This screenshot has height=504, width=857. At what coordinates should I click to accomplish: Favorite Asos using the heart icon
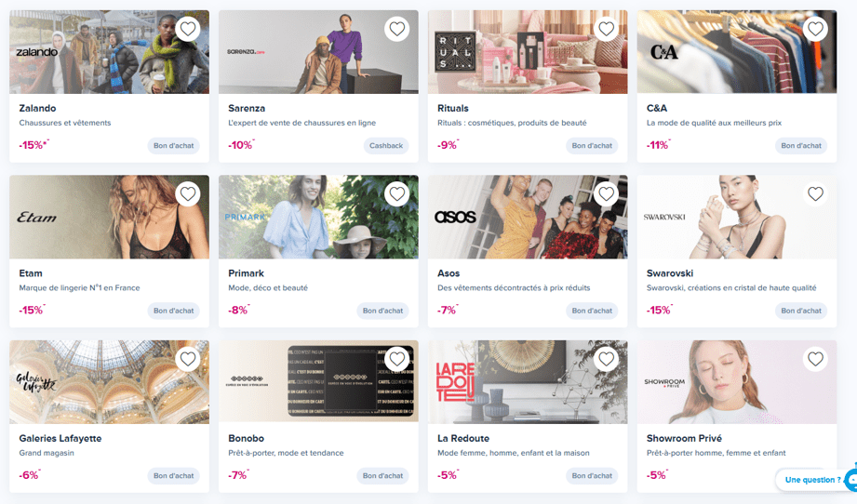click(606, 193)
